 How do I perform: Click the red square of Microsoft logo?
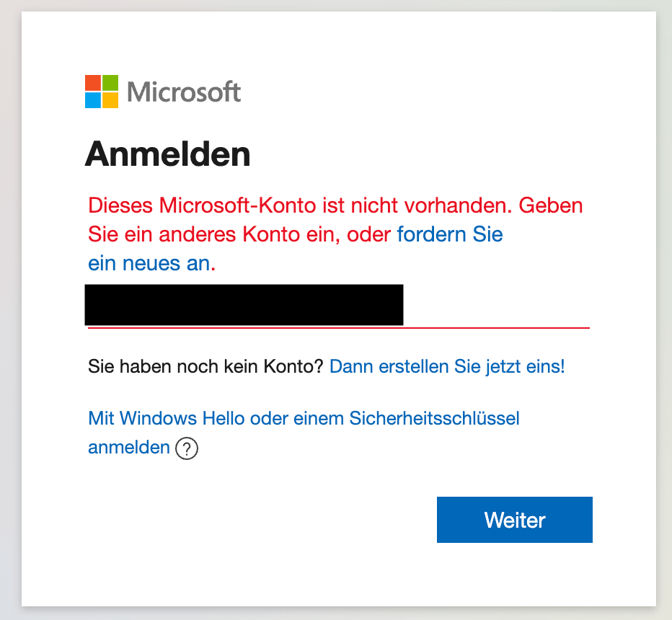[93, 83]
